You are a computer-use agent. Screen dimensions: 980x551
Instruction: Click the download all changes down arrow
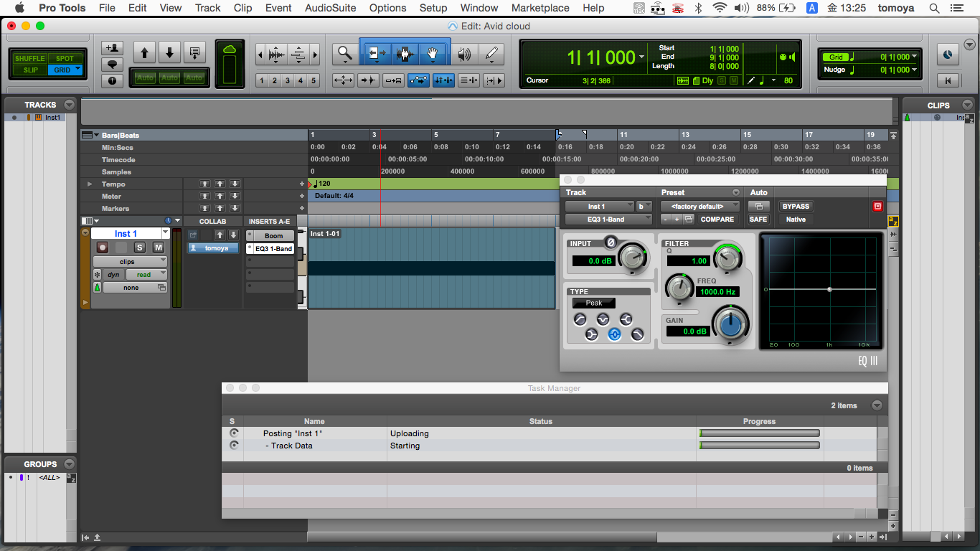coord(169,52)
